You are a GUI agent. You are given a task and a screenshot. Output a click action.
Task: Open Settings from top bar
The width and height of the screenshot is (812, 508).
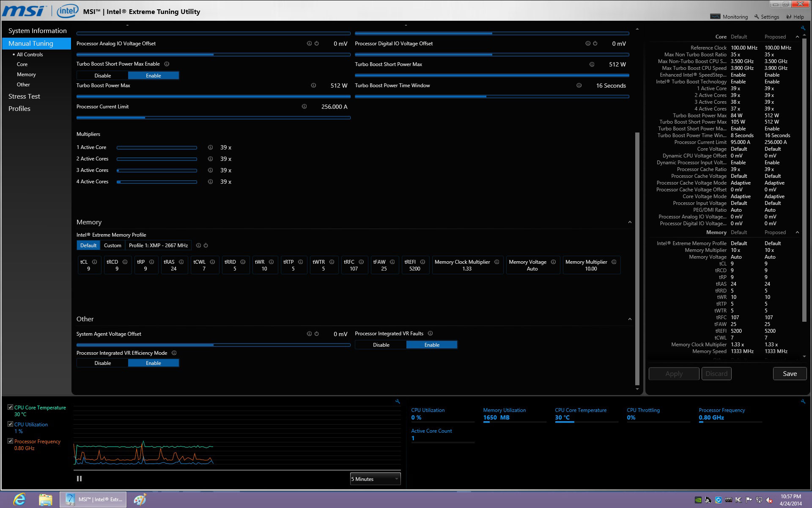766,17
